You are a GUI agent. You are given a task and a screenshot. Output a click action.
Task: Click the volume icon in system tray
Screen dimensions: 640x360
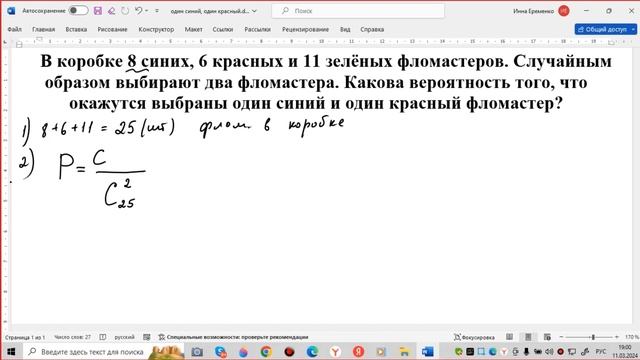tap(549, 351)
